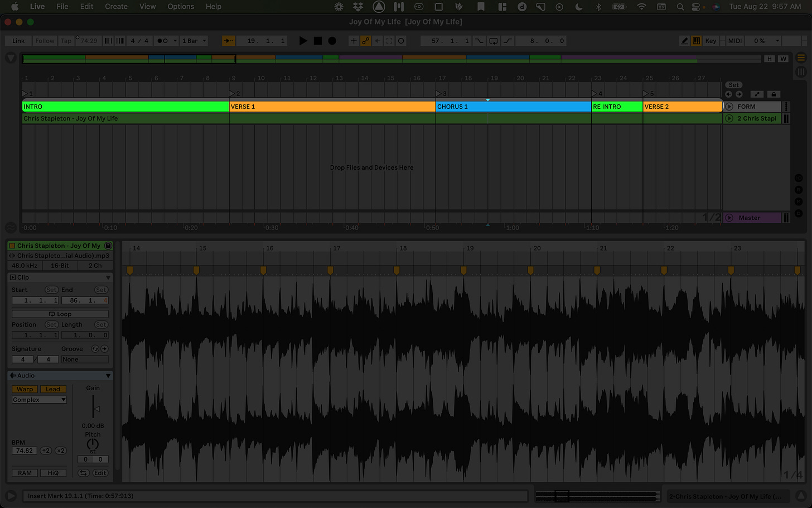Switch to Arrangement view selector icon

[801, 58]
